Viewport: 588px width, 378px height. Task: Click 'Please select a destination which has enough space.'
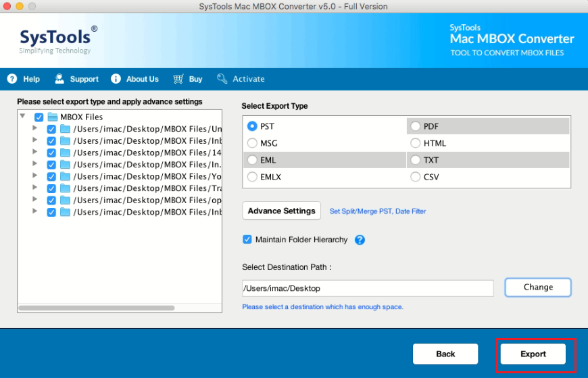(x=322, y=307)
